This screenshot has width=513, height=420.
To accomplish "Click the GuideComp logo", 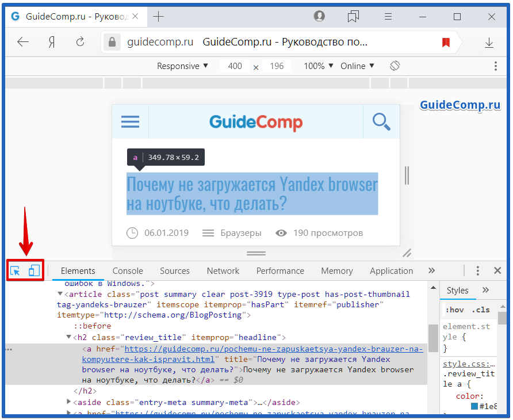I will [x=256, y=123].
